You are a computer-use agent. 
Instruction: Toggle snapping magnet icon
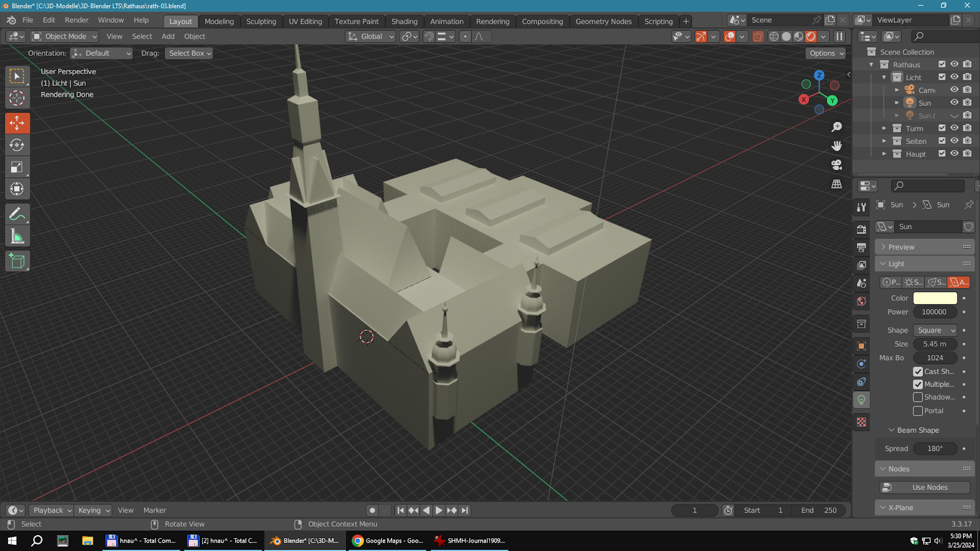pyautogui.click(x=429, y=37)
